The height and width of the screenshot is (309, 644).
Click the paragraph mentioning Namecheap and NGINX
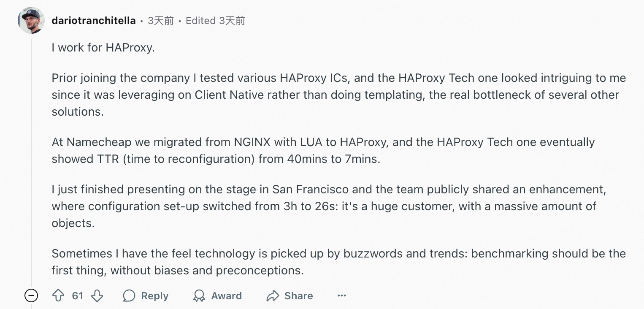[323, 150]
